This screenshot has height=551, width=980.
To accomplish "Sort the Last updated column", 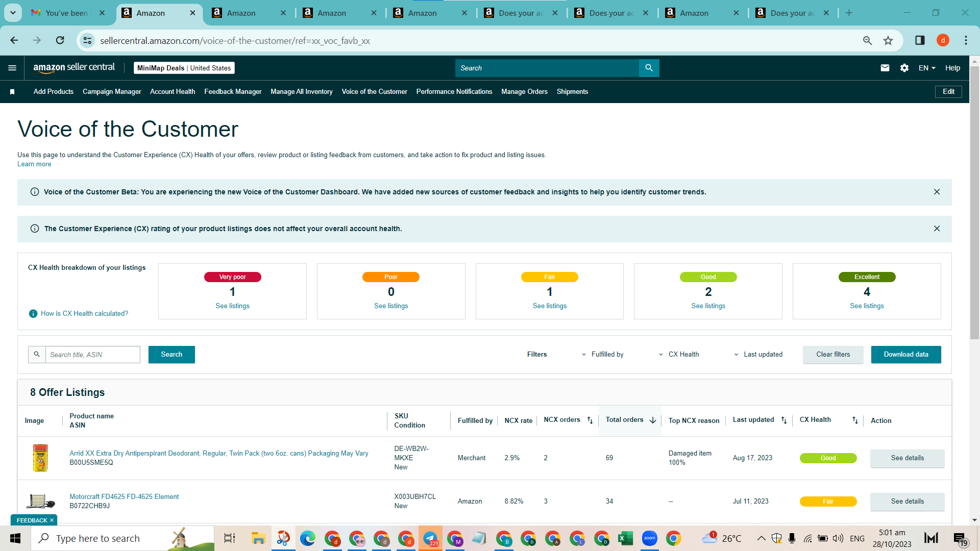I will click(x=784, y=420).
